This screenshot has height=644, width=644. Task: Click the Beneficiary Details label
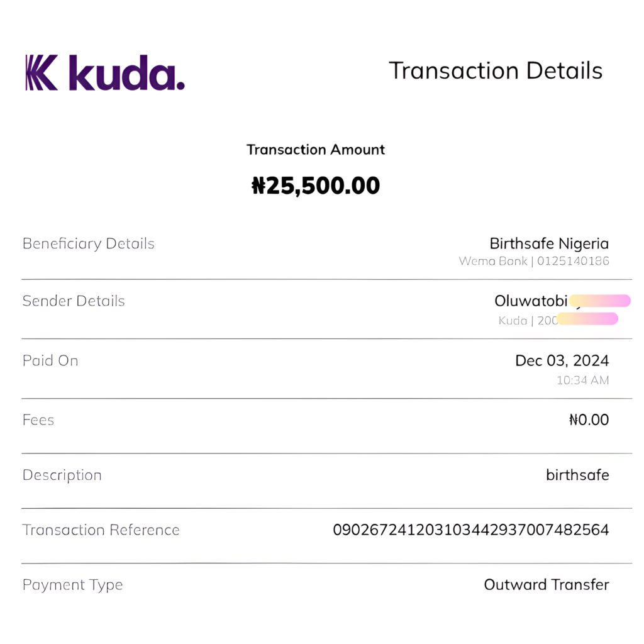pyautogui.click(x=89, y=244)
